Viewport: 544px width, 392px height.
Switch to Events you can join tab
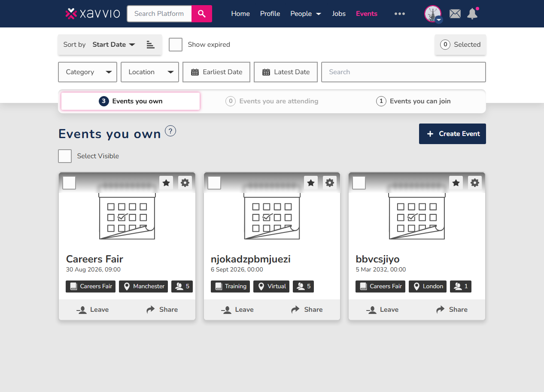click(x=413, y=101)
